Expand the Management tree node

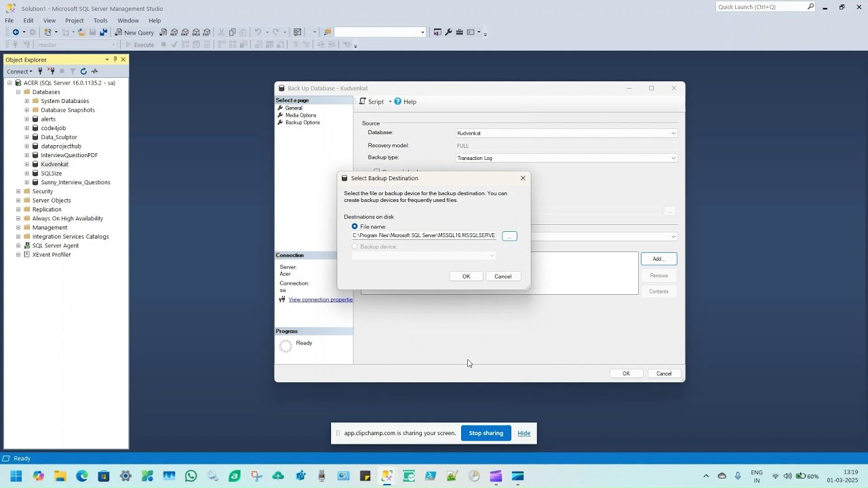coord(18,228)
